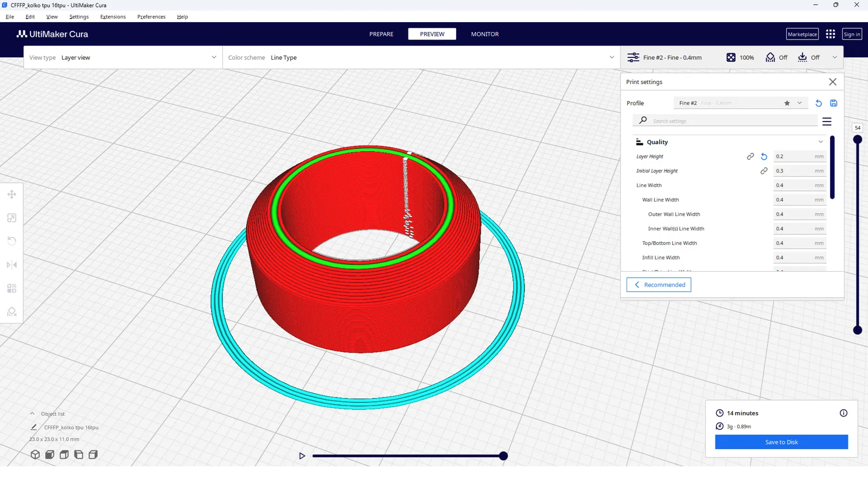Select the Move tool in left toolbar
This screenshot has width=868, height=488.
click(x=11, y=194)
